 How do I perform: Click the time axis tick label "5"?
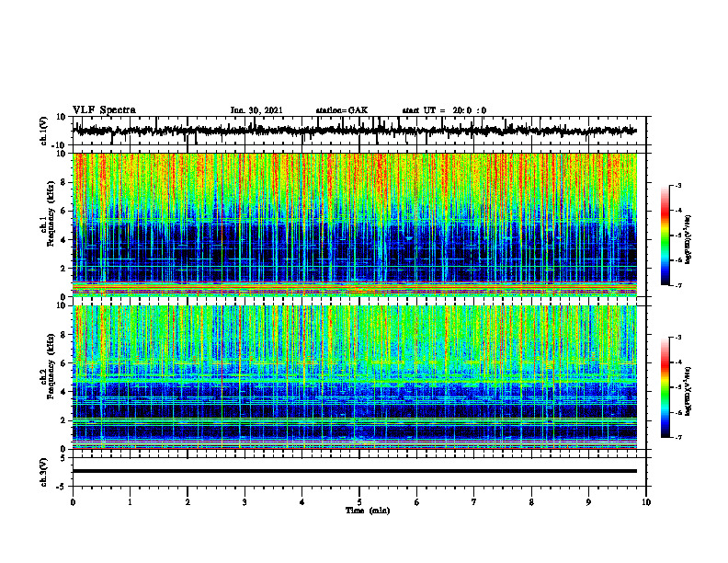tap(359, 502)
